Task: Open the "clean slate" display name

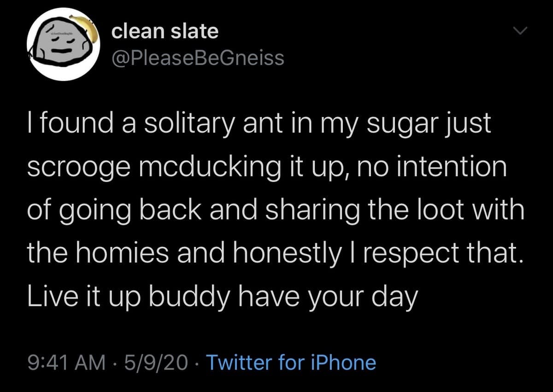Action: click(x=165, y=31)
